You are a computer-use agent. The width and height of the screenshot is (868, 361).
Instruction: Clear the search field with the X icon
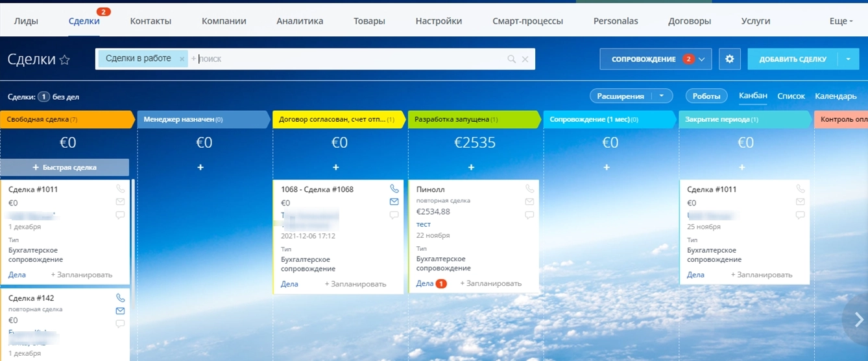(525, 59)
